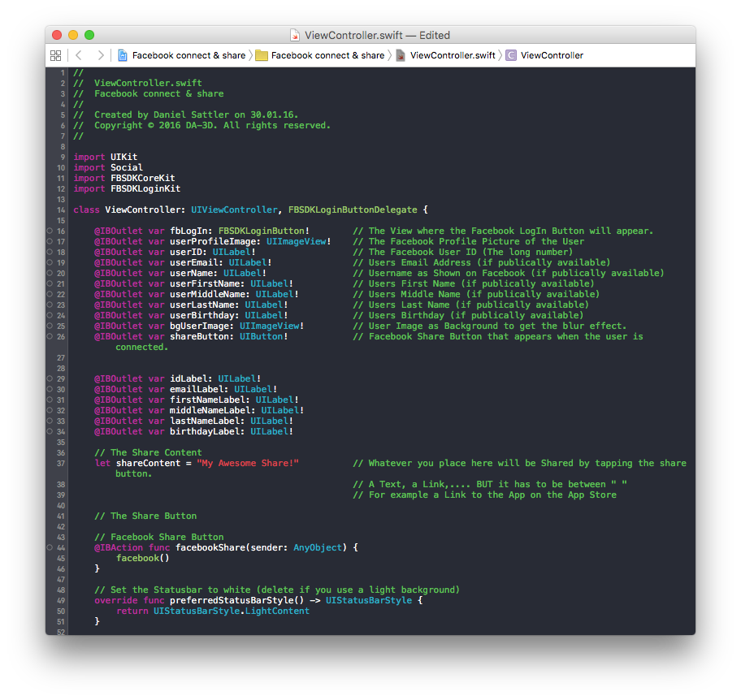Click the outlet connection circle for userBirthday
This screenshot has width=741, height=700.
click(x=50, y=316)
